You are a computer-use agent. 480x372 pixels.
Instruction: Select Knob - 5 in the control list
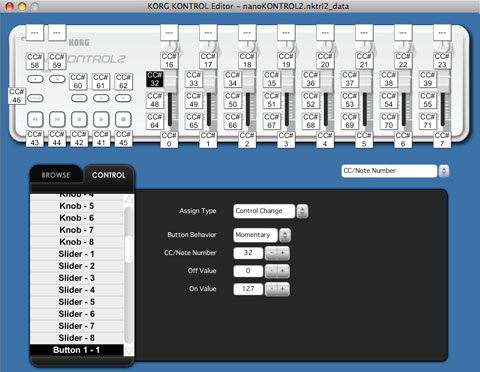pyautogui.click(x=77, y=206)
